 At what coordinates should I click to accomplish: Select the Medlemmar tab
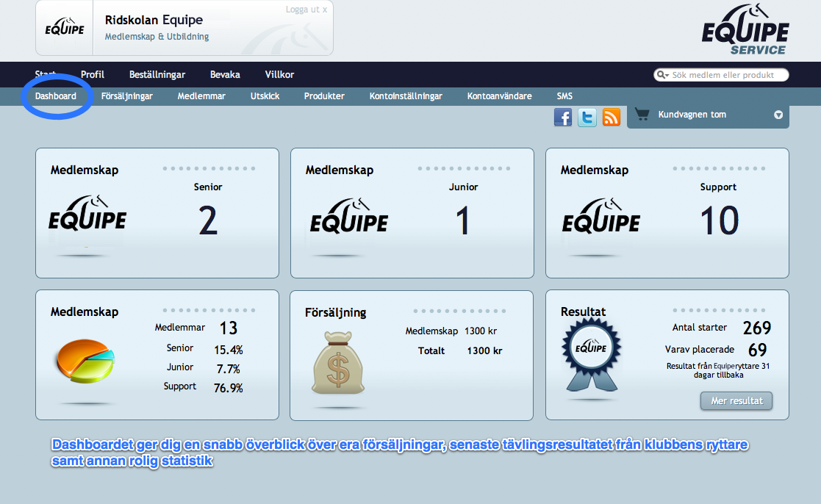pyautogui.click(x=201, y=96)
